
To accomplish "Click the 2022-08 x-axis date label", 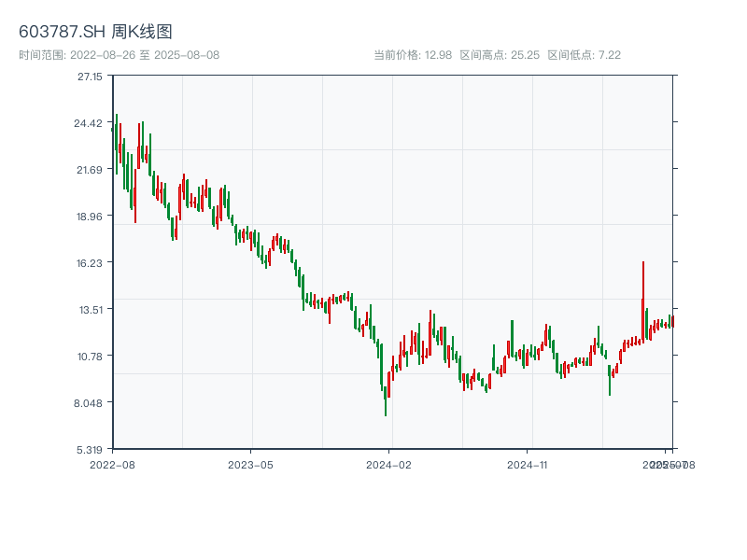I will [112, 464].
